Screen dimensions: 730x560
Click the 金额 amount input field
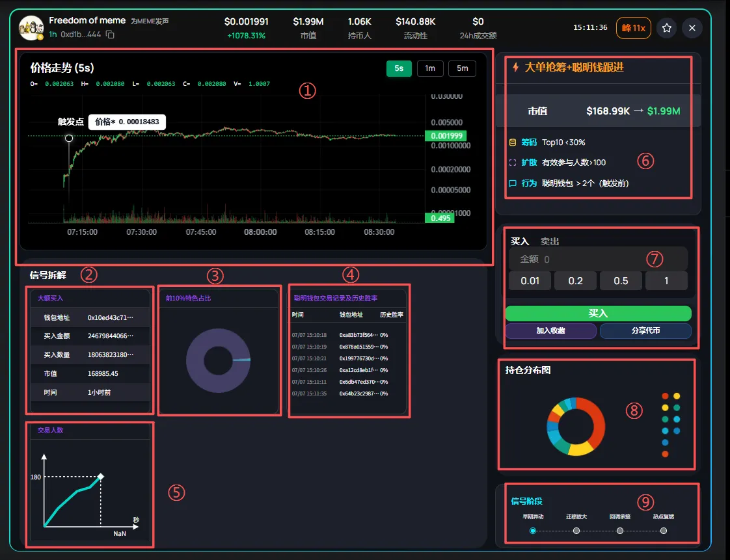(598, 260)
